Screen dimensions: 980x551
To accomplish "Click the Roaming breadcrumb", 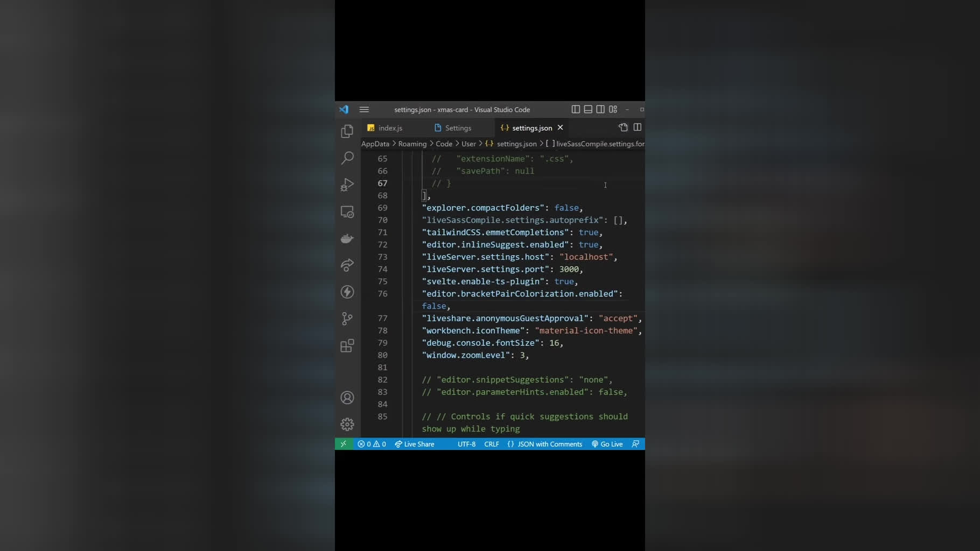I will (412, 144).
